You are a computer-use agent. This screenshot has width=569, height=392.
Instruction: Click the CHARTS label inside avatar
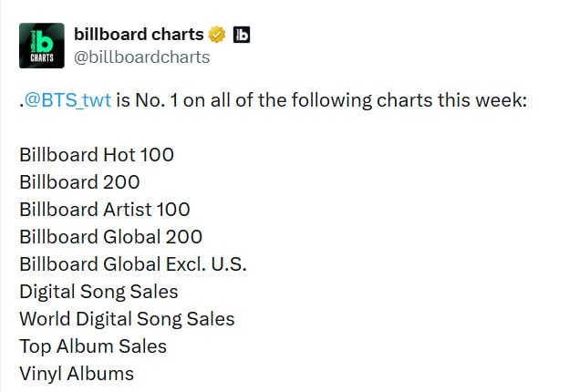[x=42, y=58]
